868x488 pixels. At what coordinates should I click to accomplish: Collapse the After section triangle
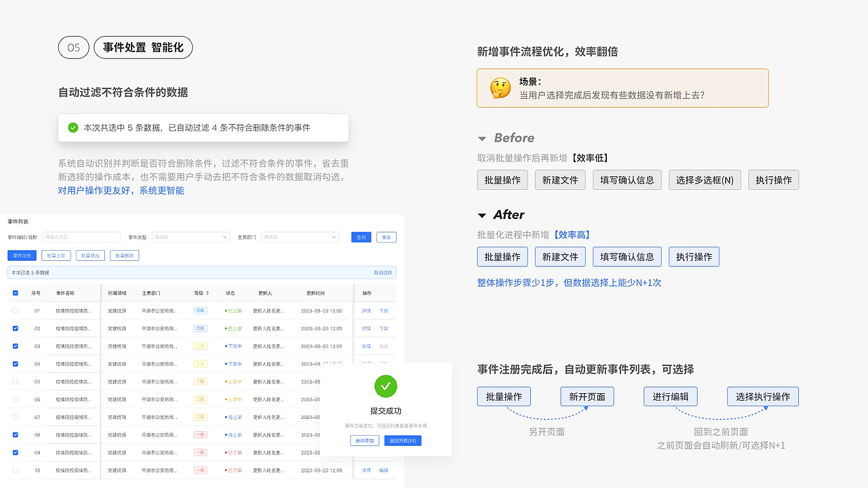pyautogui.click(x=482, y=216)
